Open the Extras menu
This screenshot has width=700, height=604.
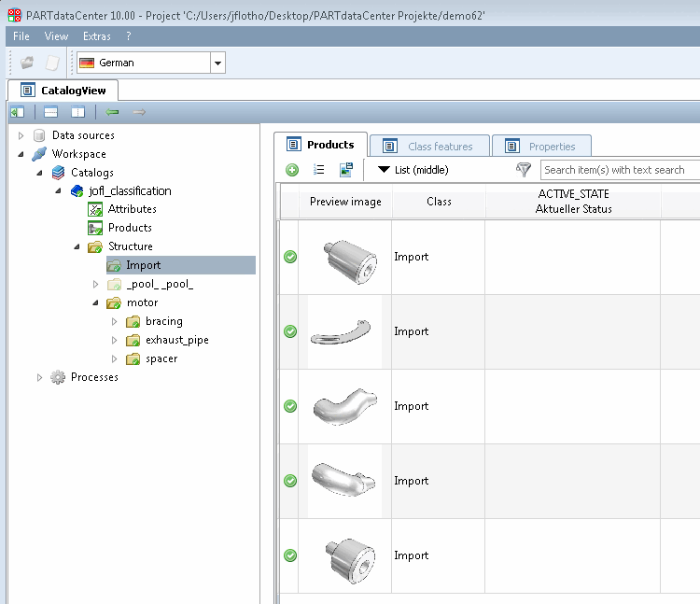pos(96,36)
